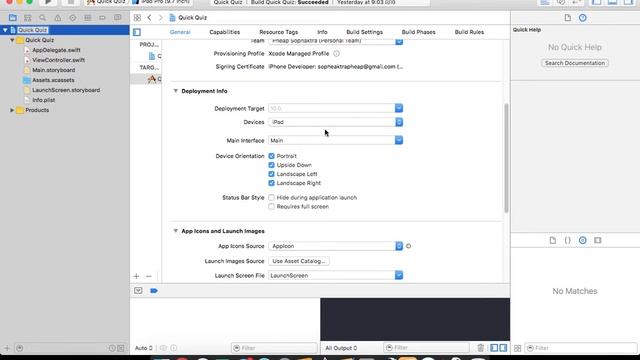This screenshot has height=360, width=640.
Task: Switch to the Build Phases tab
Action: (418, 32)
